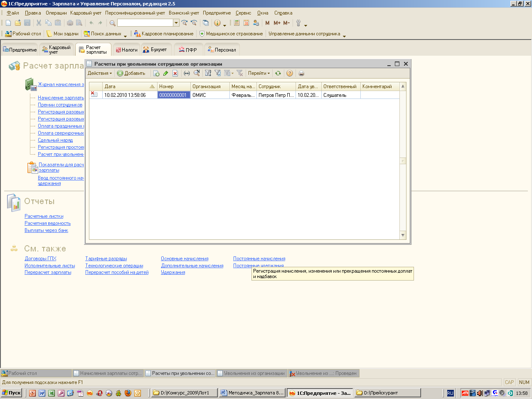Click the New document icon in main toolbar
This screenshot has width=532, height=399.
point(8,23)
